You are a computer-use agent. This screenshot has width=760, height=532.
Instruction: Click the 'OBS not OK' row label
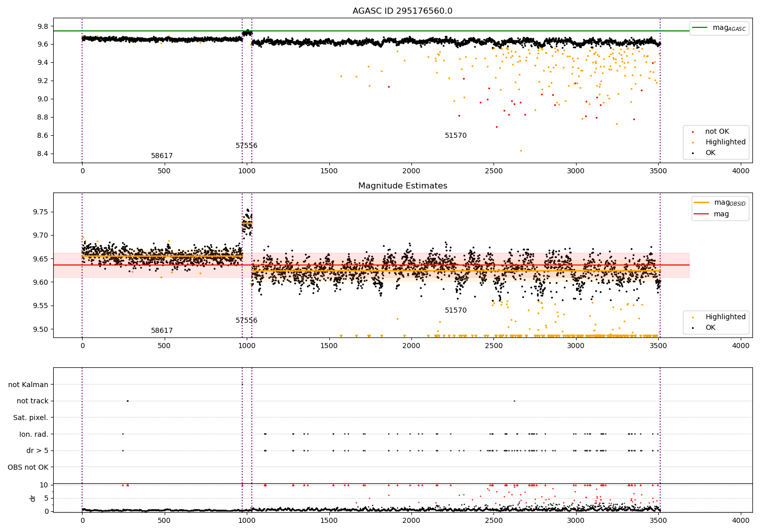pos(28,467)
